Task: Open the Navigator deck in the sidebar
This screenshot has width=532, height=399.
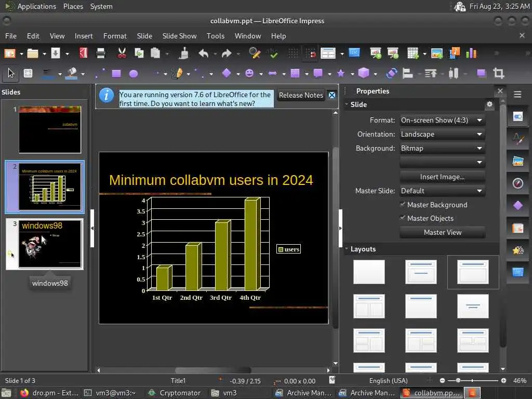Action: tap(518, 183)
